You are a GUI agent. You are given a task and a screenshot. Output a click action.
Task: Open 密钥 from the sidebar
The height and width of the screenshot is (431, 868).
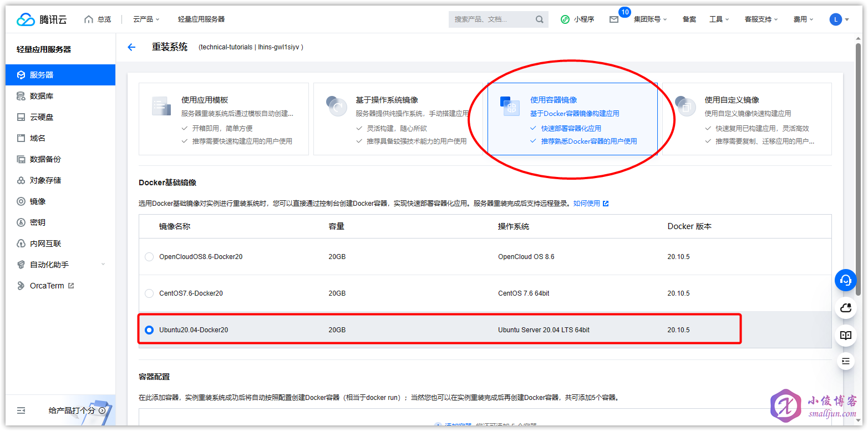(x=60, y=222)
